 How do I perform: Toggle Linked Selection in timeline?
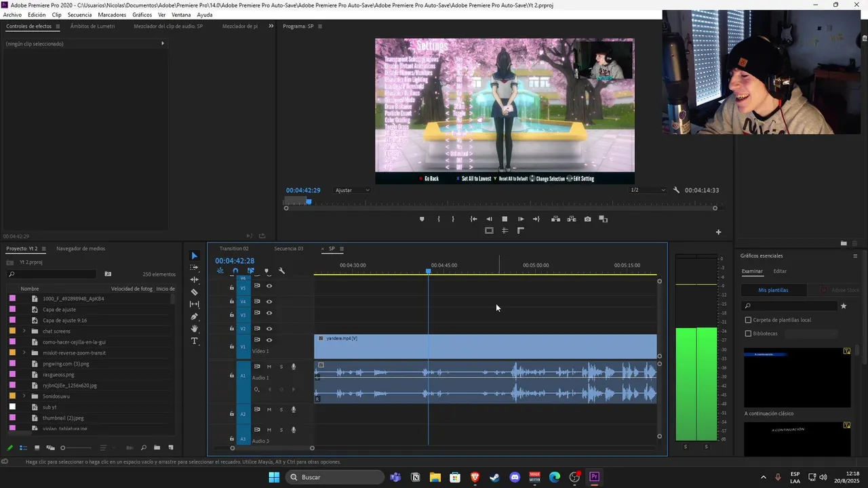point(251,271)
